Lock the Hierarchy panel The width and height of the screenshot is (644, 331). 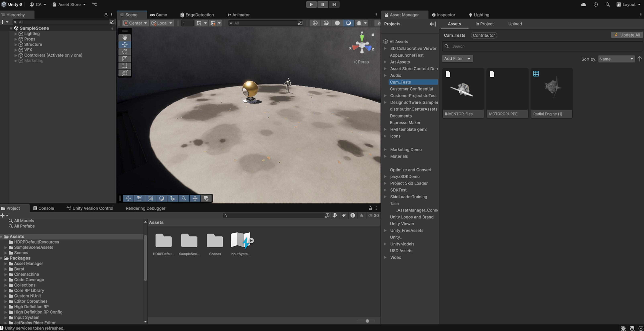(106, 15)
